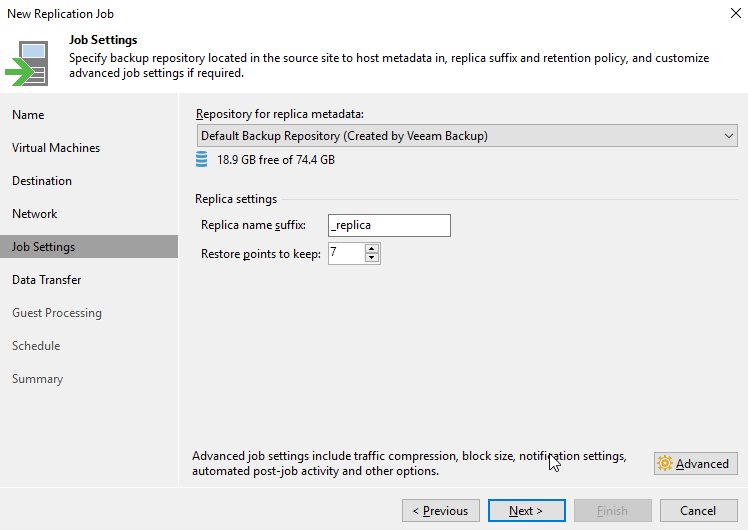
Task: Click the Replica name suffix field
Action: (389, 225)
